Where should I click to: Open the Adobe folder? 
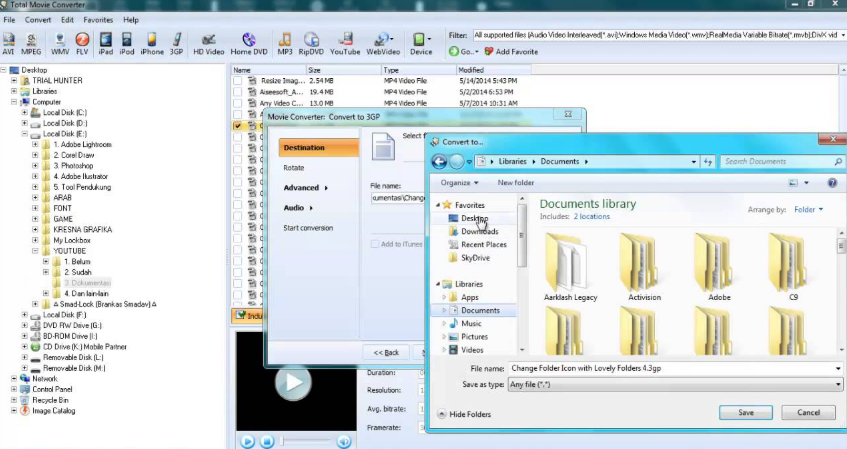[x=719, y=266]
